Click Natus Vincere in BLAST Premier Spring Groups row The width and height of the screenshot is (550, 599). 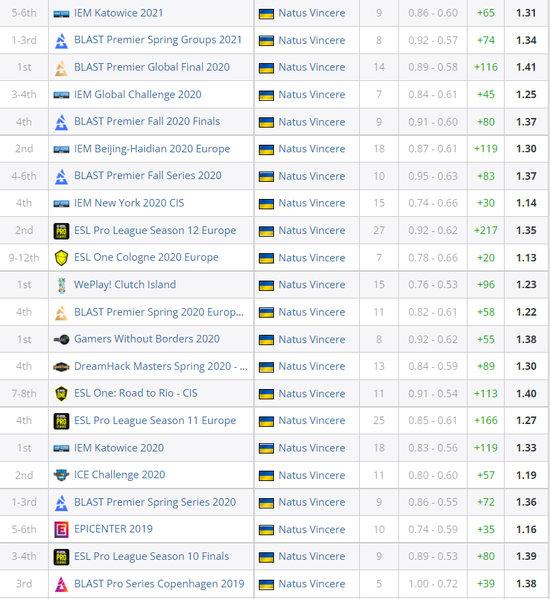pyautogui.click(x=312, y=40)
